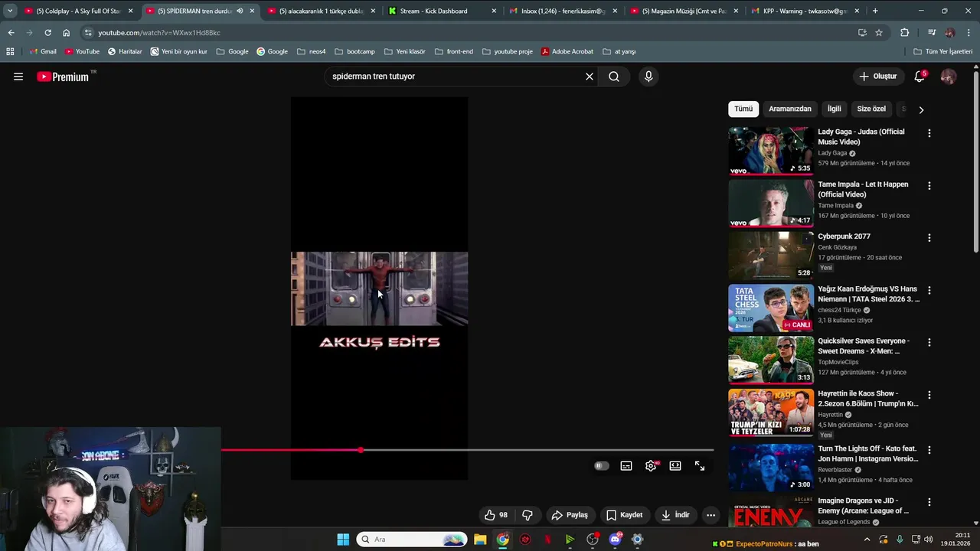Open Chrome apps grid in bookmarks bar
Viewport: 980px width, 551px height.
(x=10, y=51)
